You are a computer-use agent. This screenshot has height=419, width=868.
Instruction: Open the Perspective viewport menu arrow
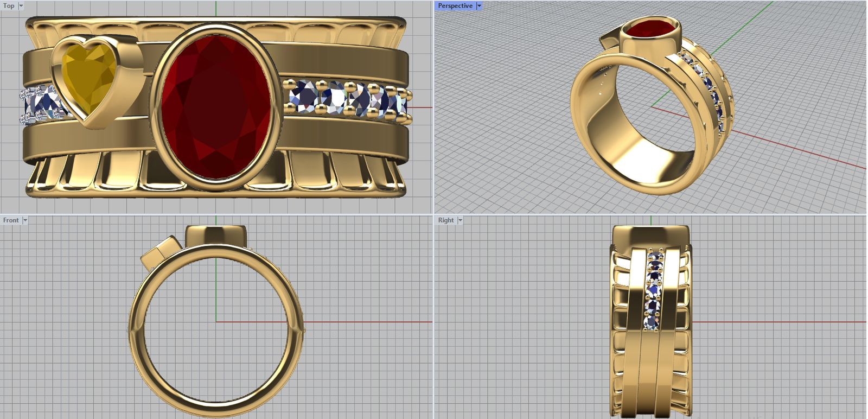[x=479, y=6]
